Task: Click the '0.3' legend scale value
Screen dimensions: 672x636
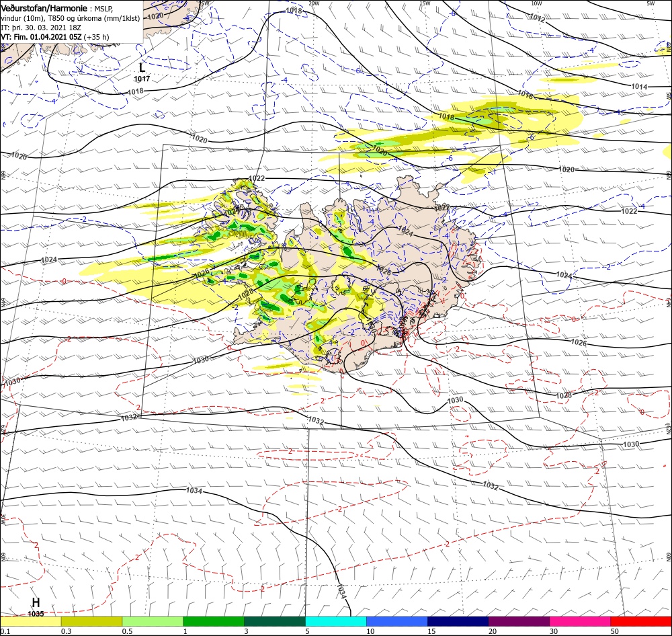Action: [67, 631]
